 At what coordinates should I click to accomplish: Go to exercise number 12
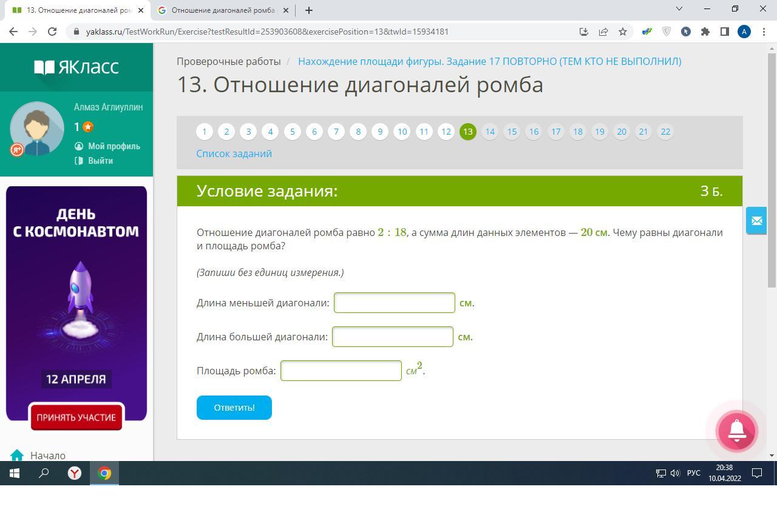(x=446, y=132)
